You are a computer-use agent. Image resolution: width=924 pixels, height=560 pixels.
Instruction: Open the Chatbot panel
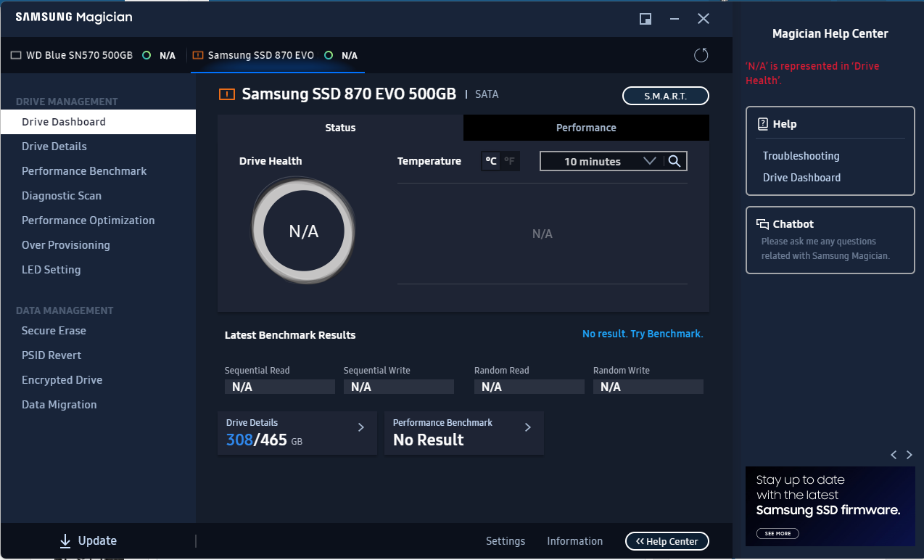[830, 240]
